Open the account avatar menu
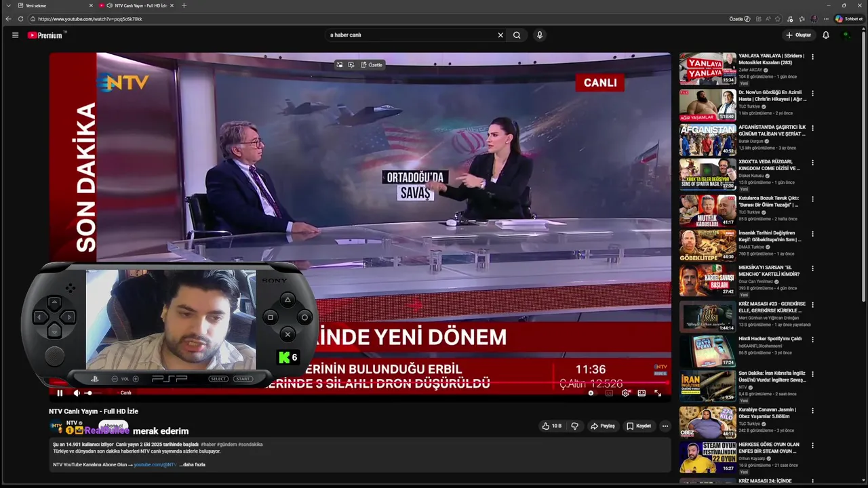Viewport: 868px width, 488px height. 846,35
